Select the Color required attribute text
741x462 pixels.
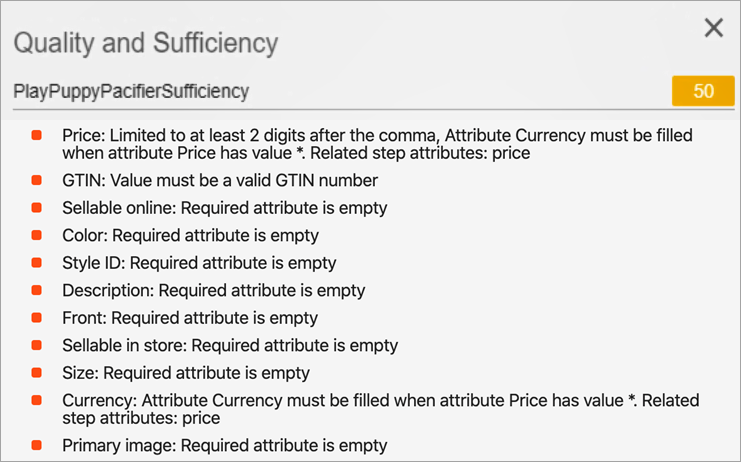[190, 235]
